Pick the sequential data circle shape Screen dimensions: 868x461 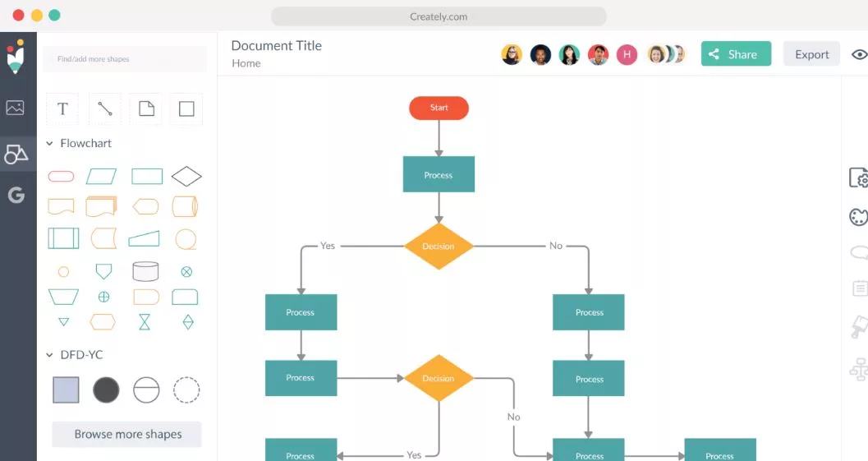pos(186,239)
